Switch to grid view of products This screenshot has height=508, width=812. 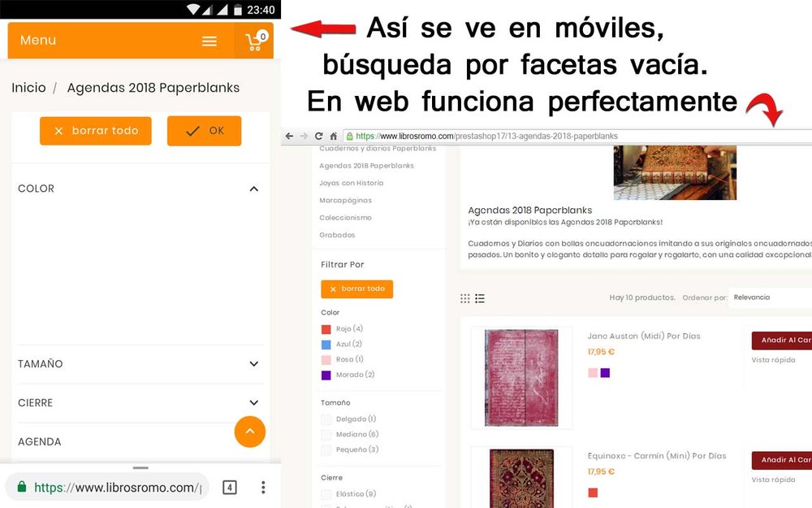click(x=464, y=298)
